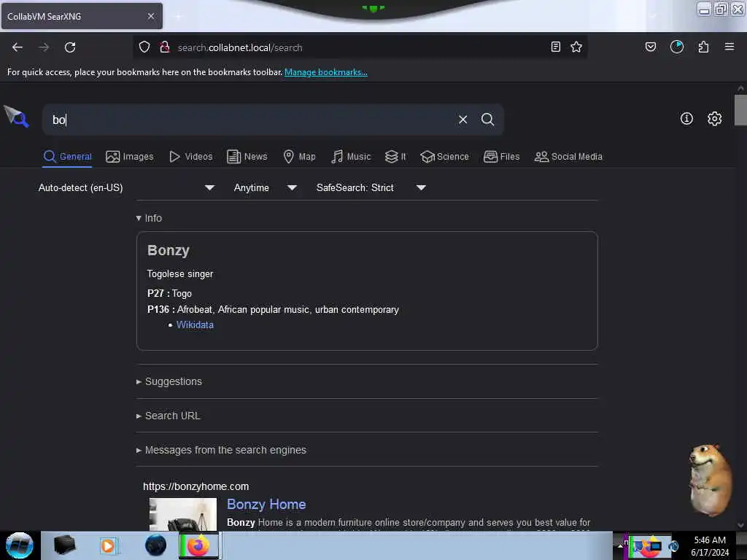The height and width of the screenshot is (560, 747).
Task: Bookmark this page with the star icon
Action: [x=576, y=47]
